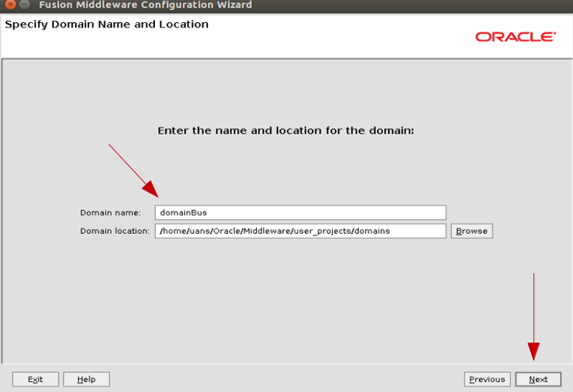Screen dimensions: 573x392
Task: Click the Exit button
Action: point(35,379)
